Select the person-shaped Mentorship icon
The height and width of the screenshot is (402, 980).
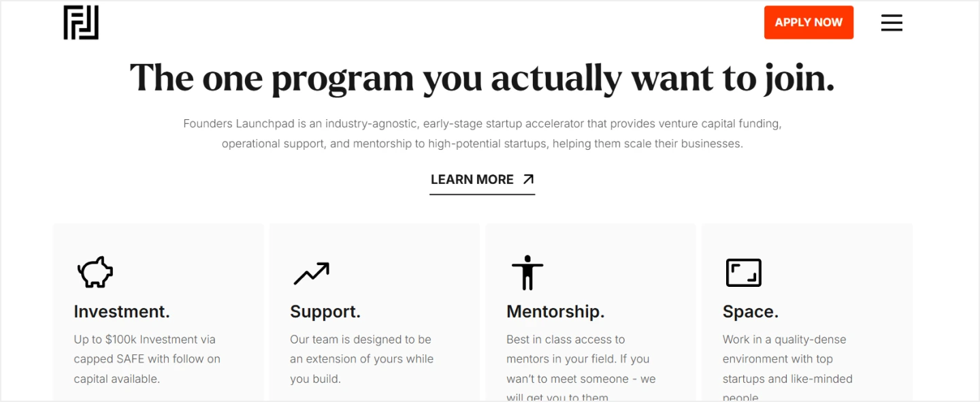[527, 273]
